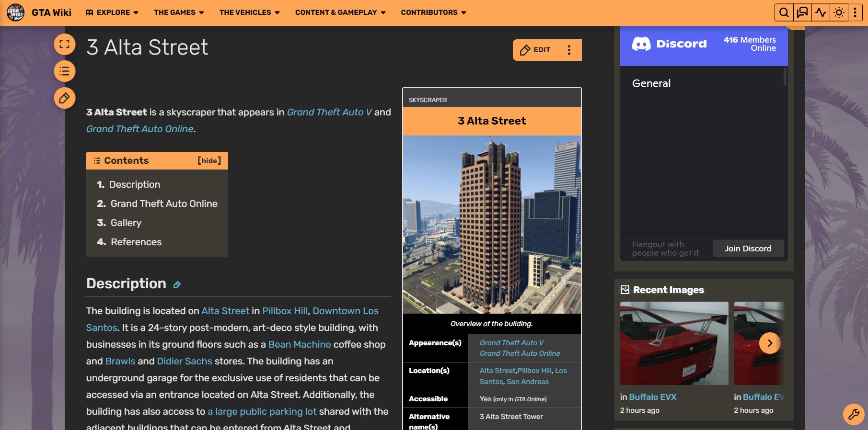Open the first Buffalo EVX thumbnail
This screenshot has height=430, width=868.
click(674, 343)
